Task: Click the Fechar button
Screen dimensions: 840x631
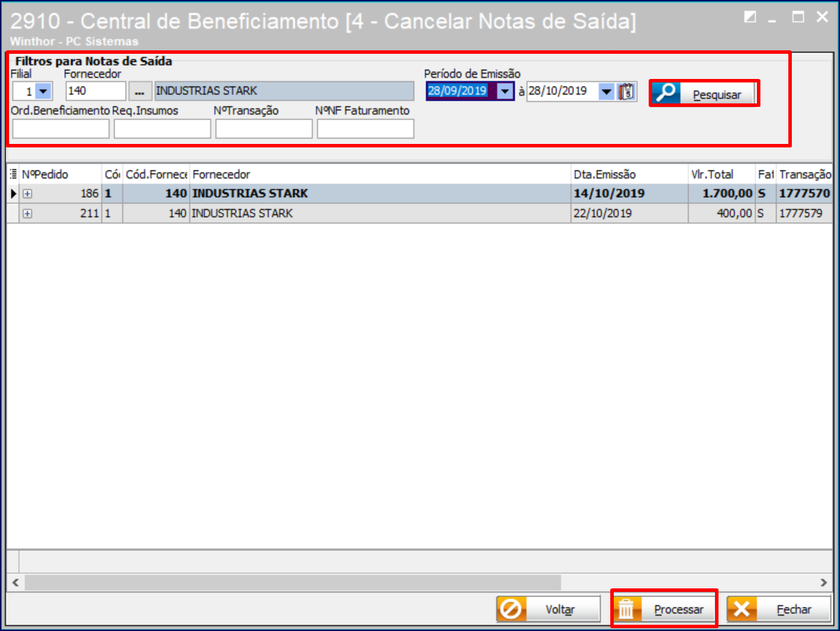Action: click(779, 609)
